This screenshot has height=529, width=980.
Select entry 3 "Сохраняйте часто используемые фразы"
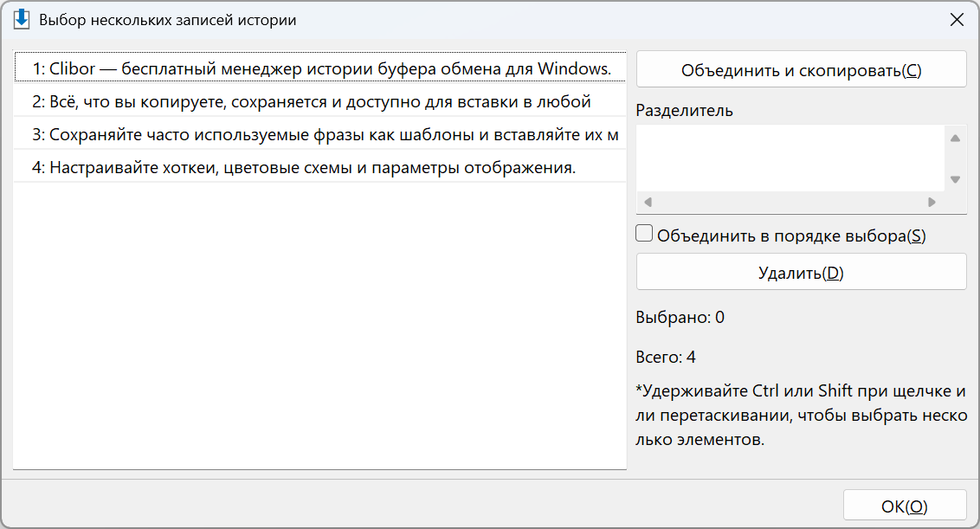[320, 134]
